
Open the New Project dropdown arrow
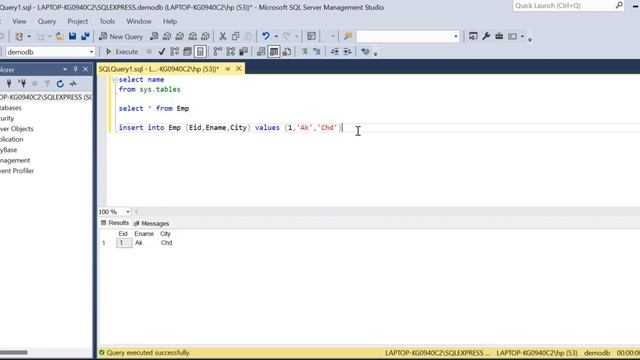29,36
